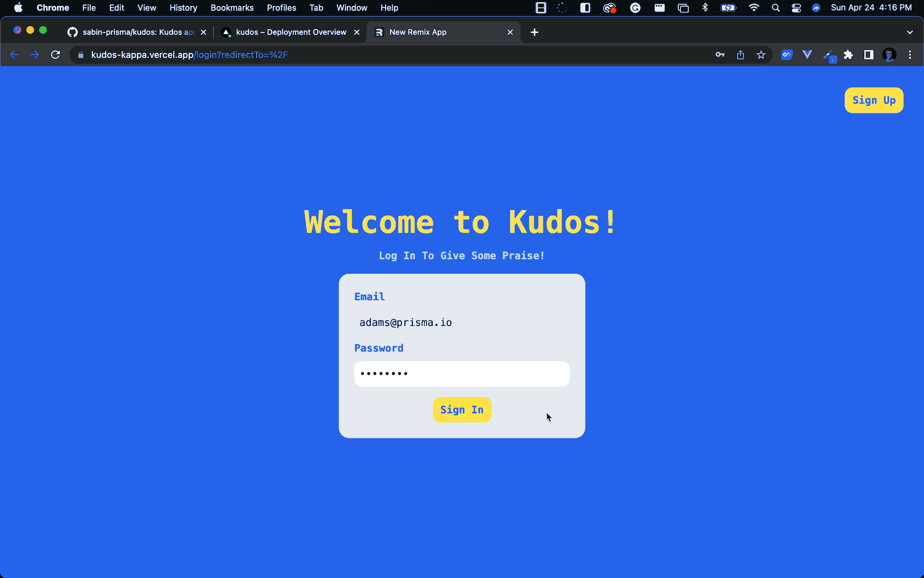Click the share page icon
This screenshot has width=924, height=578.
pos(741,55)
